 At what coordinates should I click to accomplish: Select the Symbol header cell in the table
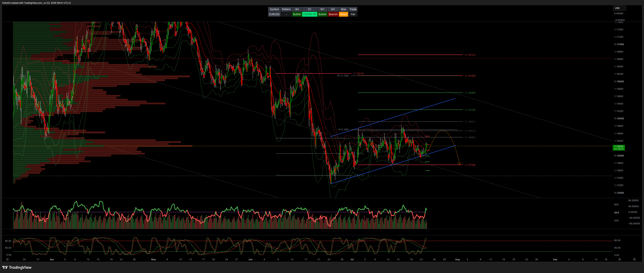[274, 9]
